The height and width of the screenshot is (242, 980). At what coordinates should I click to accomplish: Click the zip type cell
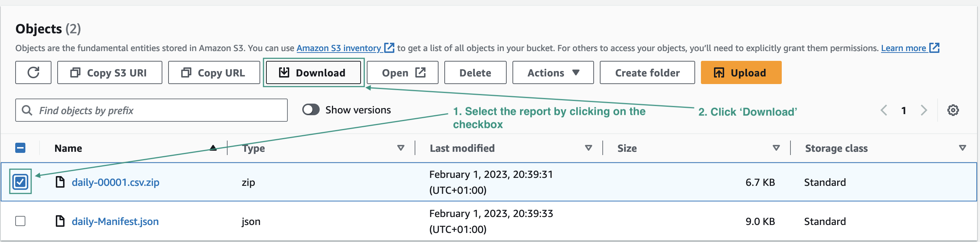click(248, 182)
